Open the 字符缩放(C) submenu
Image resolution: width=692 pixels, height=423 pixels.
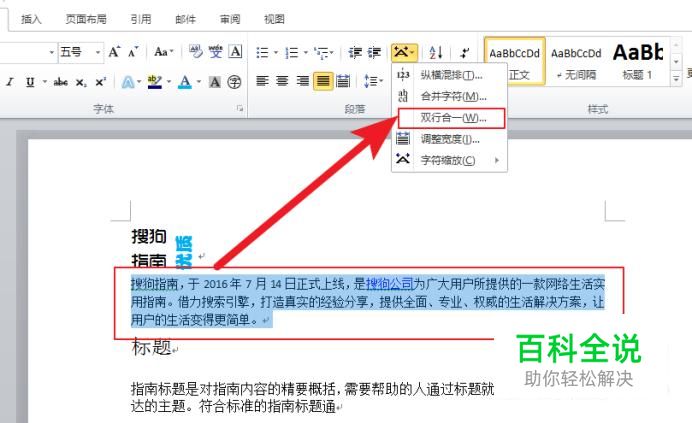click(449, 160)
